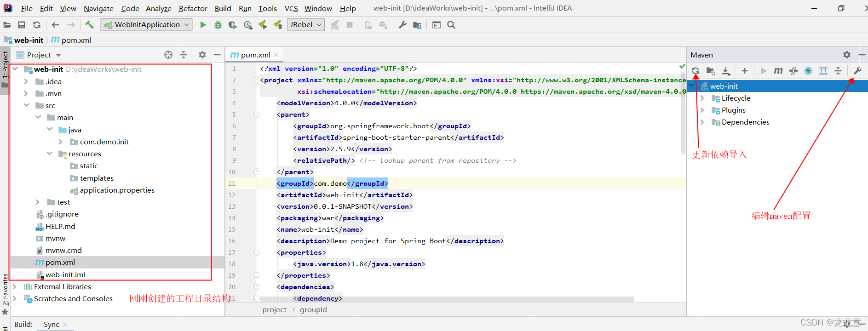Viewport: 868px width, 331px height.
Task: Click the web-init breadcrumb in navigation bar
Action: [29, 40]
